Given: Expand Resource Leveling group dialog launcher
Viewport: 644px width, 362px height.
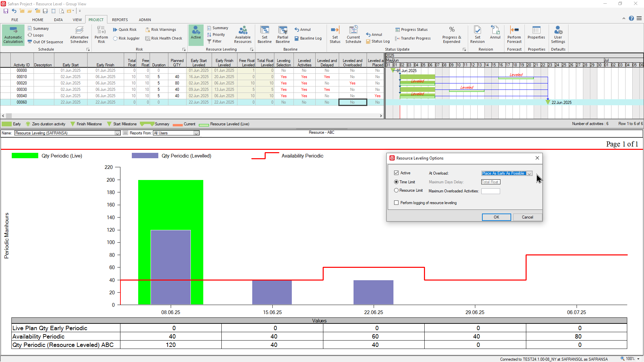Looking at the screenshot, I should coord(252,50).
